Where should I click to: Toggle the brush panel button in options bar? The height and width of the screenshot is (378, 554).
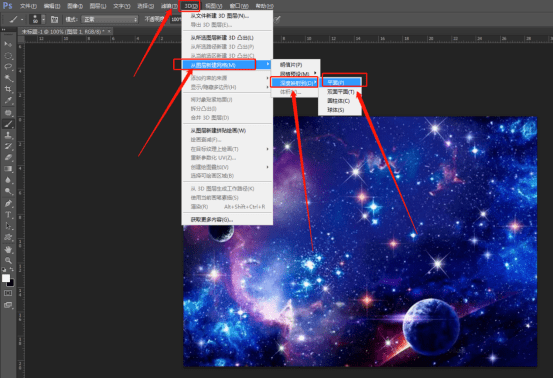[54, 19]
